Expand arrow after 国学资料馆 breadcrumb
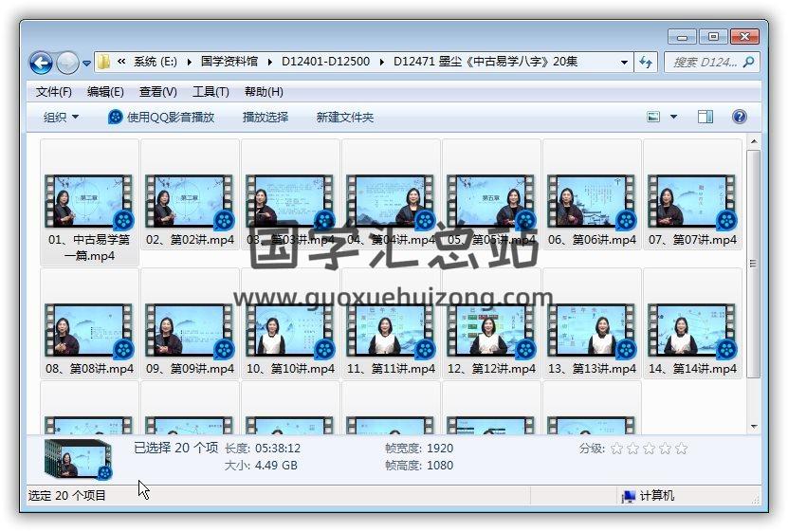788x532 pixels. point(270,62)
